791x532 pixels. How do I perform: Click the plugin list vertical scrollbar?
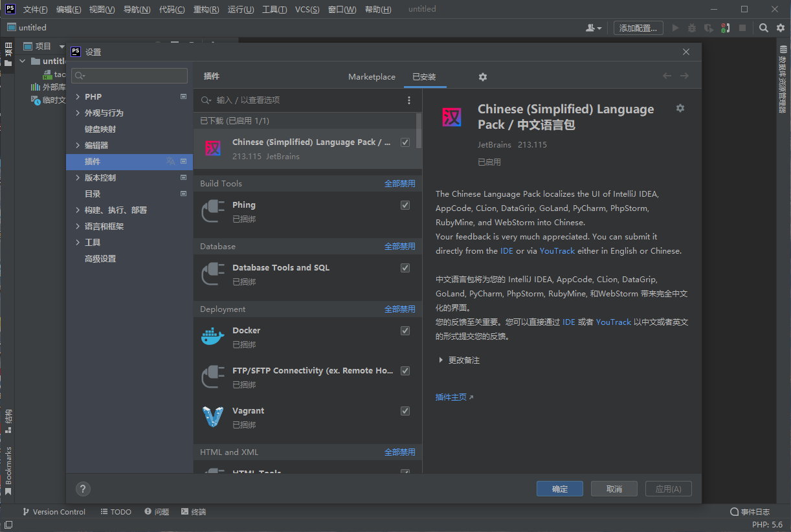(419, 131)
